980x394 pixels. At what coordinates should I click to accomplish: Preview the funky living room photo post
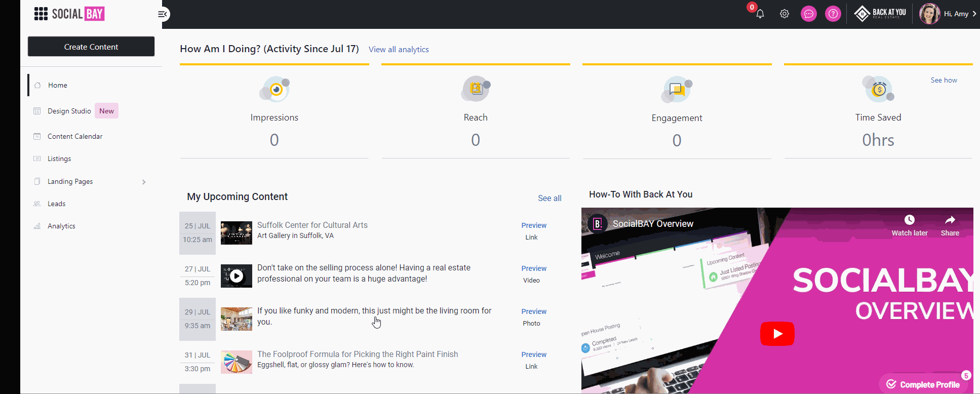click(x=534, y=311)
